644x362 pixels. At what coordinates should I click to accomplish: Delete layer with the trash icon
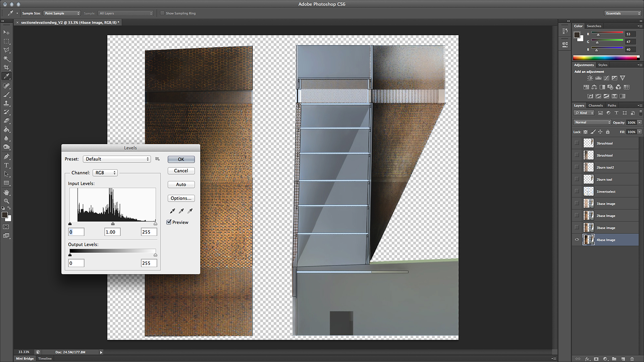(632, 359)
